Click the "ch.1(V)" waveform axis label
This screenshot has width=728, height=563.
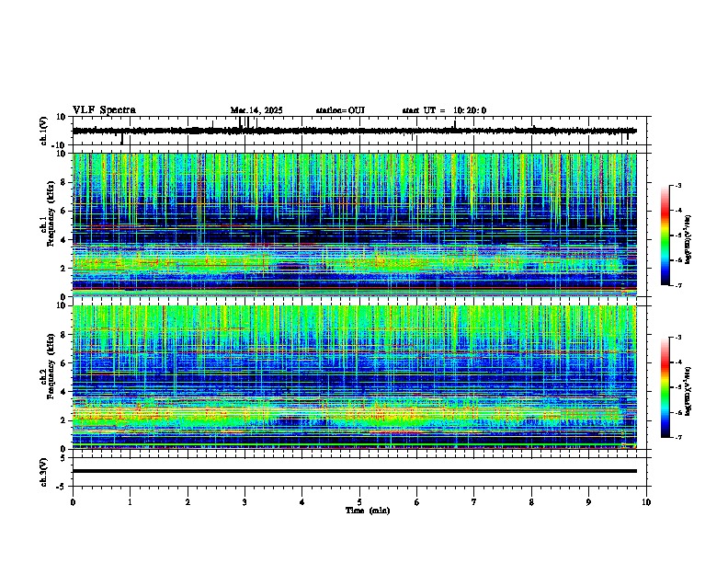point(44,131)
